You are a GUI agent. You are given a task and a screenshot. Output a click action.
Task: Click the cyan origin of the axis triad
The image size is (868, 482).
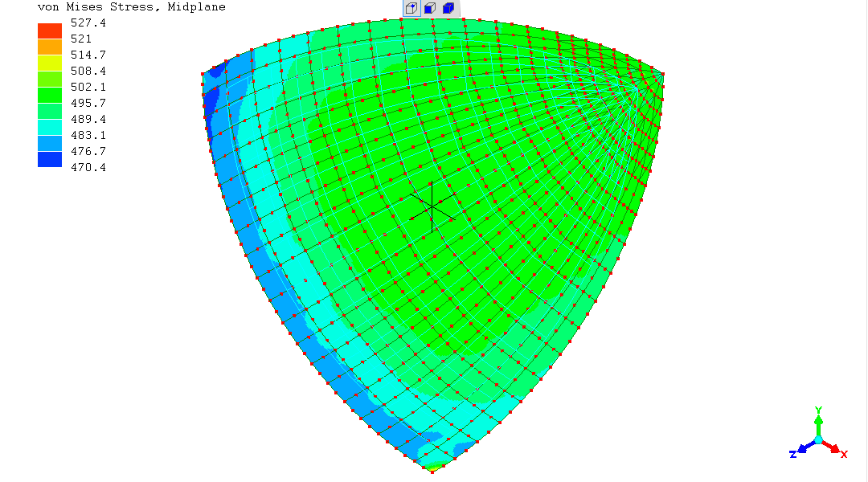pyautogui.click(x=818, y=439)
